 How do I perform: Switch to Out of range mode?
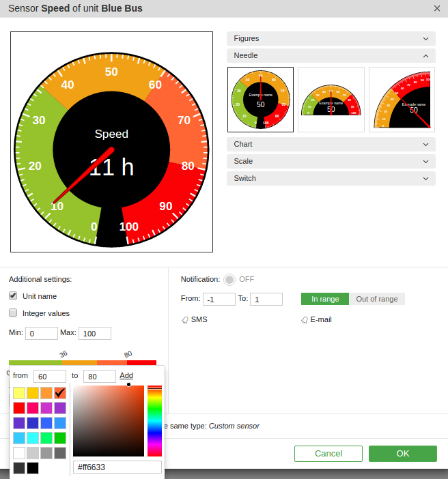(x=377, y=299)
